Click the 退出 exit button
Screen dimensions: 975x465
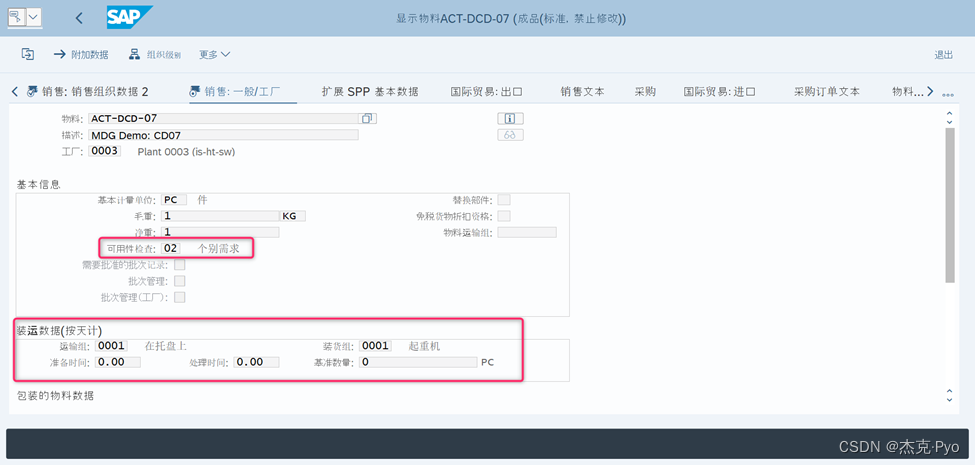tap(943, 55)
